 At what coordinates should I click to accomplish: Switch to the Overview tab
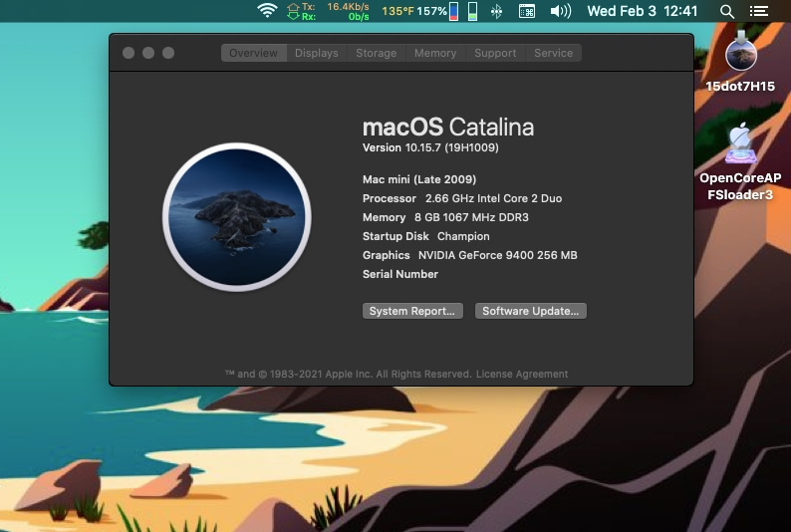pos(254,53)
